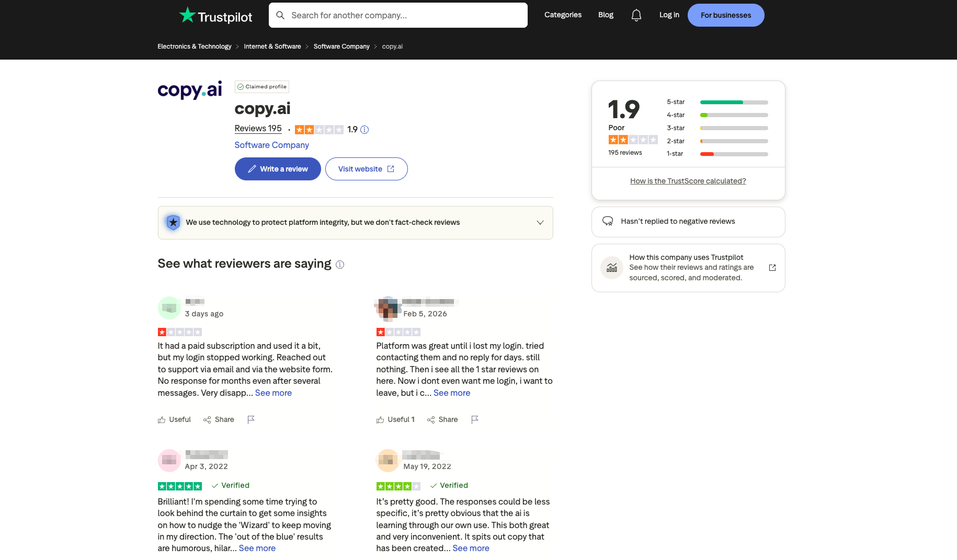
Task: Click the 5-star rating distribution bar
Action: (734, 102)
